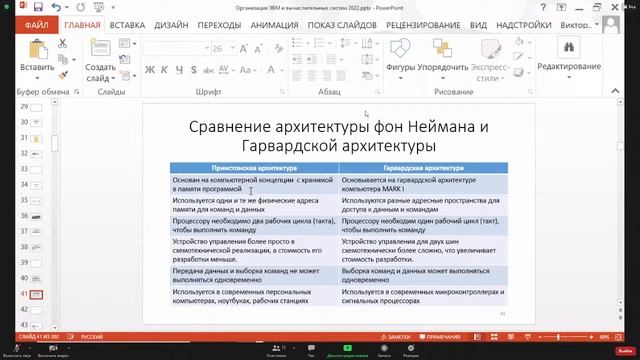Image resolution: width=640 pixels, height=360 pixels.
Task: Open Zoom participants panel
Action: coord(277,351)
